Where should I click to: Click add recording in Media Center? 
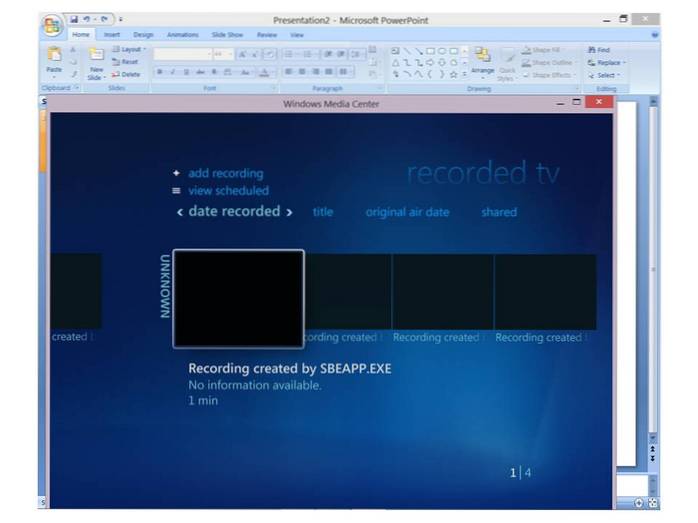pos(226,173)
